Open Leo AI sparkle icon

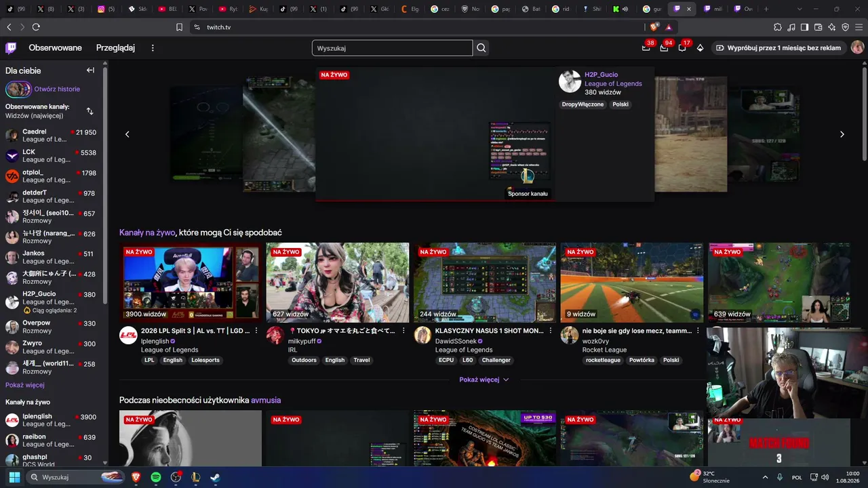click(x=832, y=27)
